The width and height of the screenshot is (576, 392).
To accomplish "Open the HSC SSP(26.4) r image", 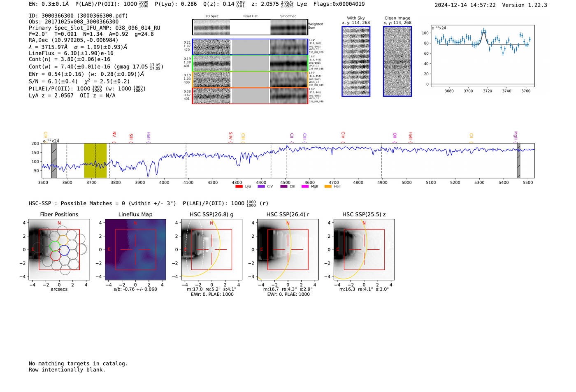I will click(x=288, y=250).
